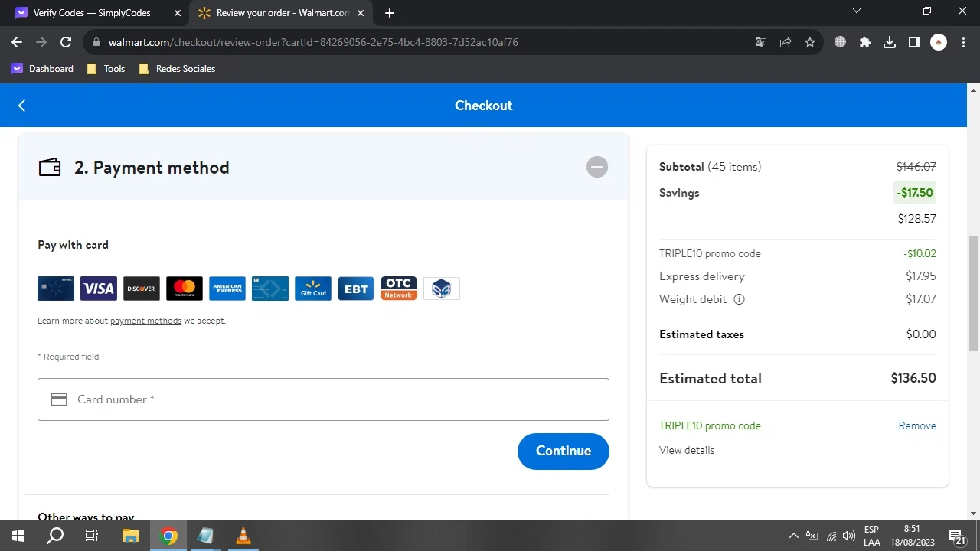Click the Express delivery fee $17.95
Screen dimensions: 980x551
(921, 276)
